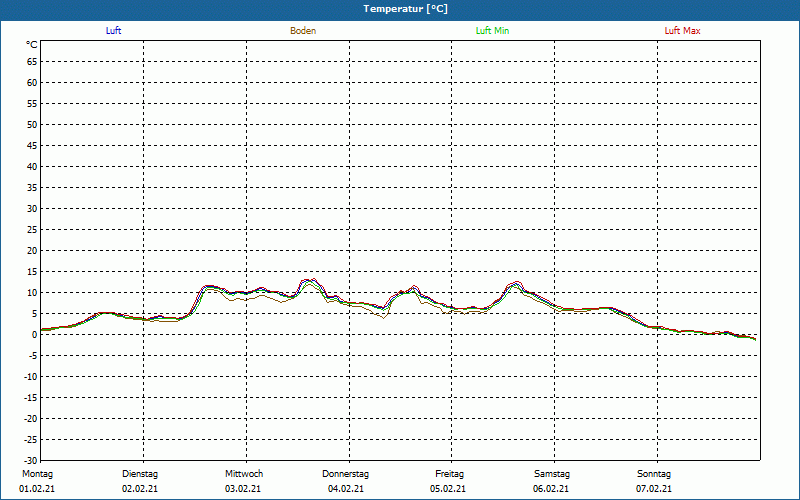Click the 40 value on the y-axis

pyautogui.click(x=32, y=167)
